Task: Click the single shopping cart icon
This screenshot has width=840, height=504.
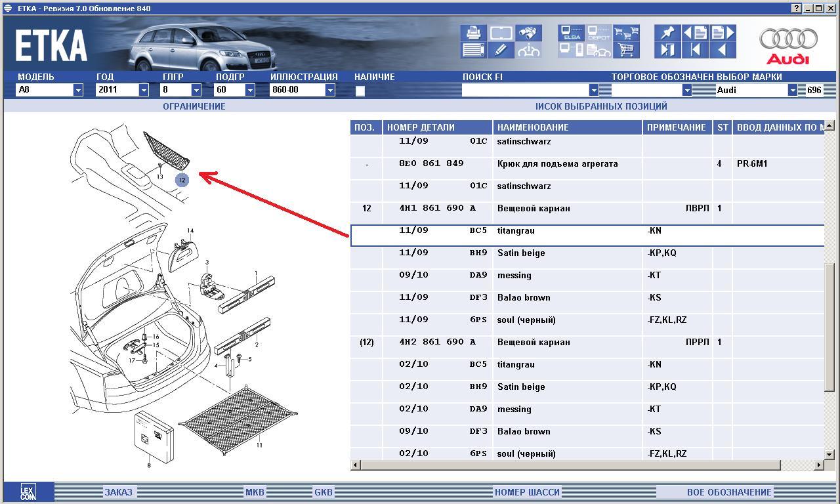Action: pyautogui.click(x=627, y=50)
